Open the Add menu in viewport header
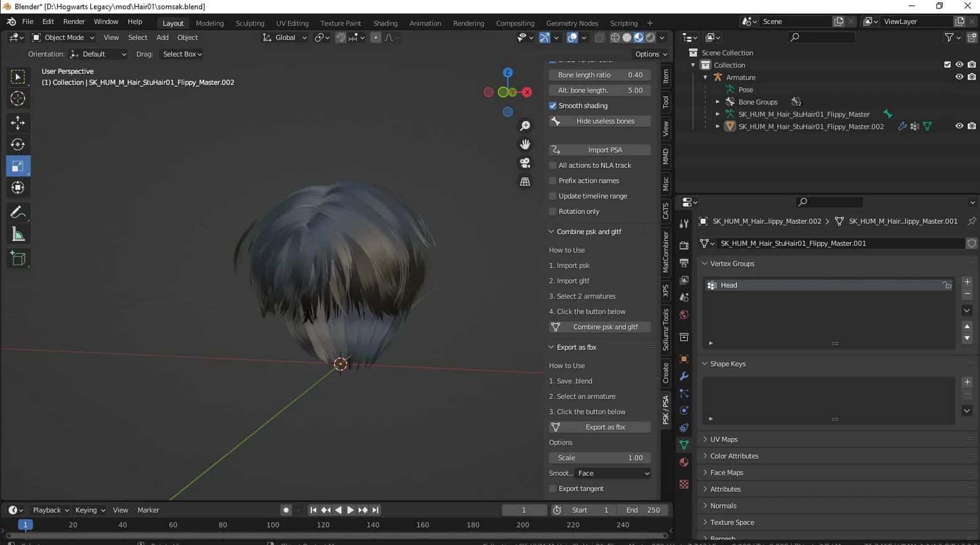 [162, 37]
